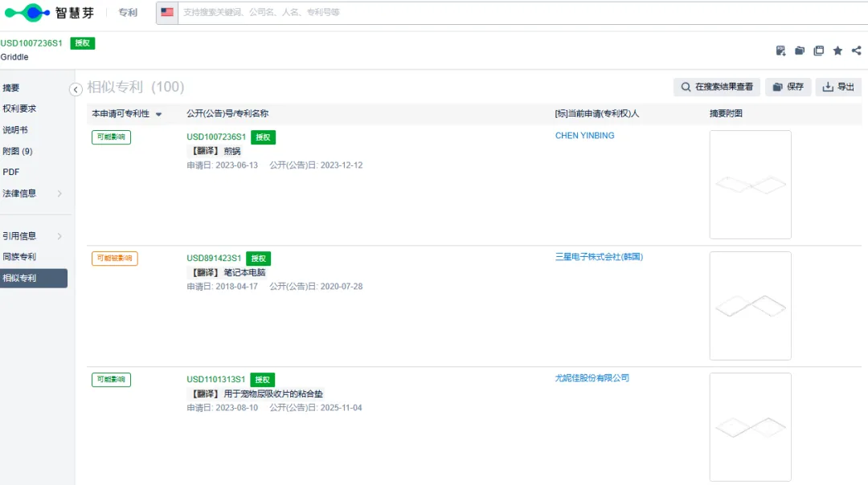Click the folder icon in header toolbar

pos(800,51)
